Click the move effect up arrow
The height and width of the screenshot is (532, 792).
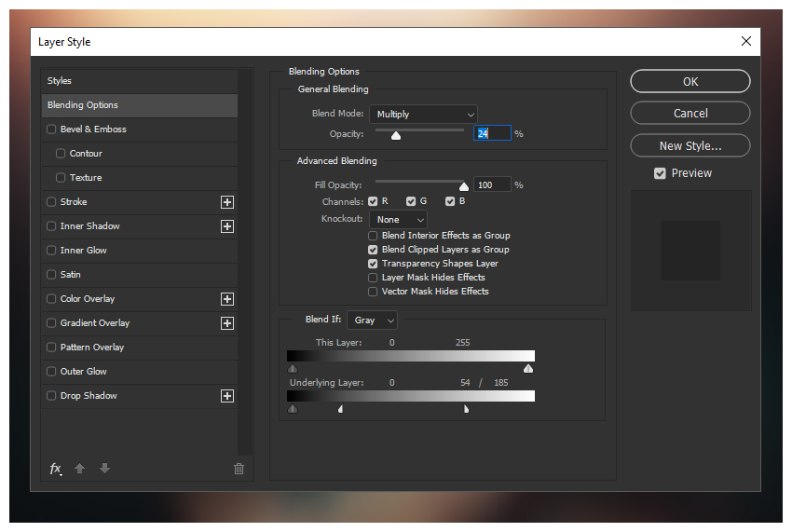[80, 469]
